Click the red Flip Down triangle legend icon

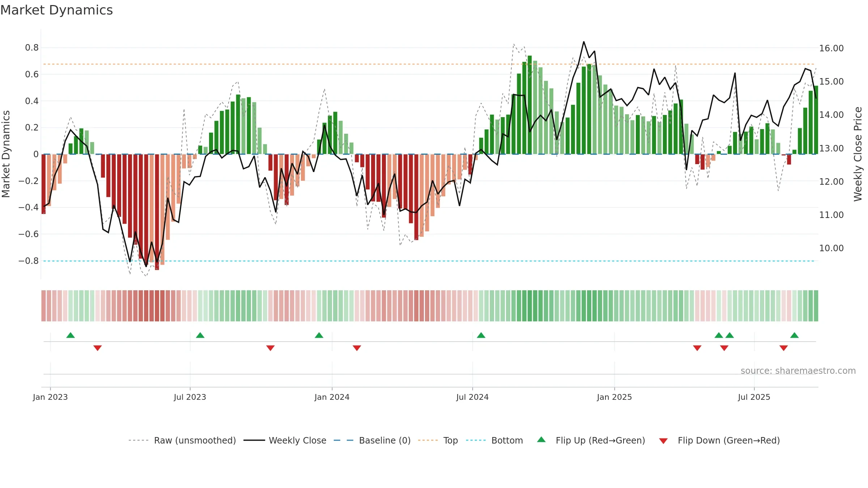663,441
